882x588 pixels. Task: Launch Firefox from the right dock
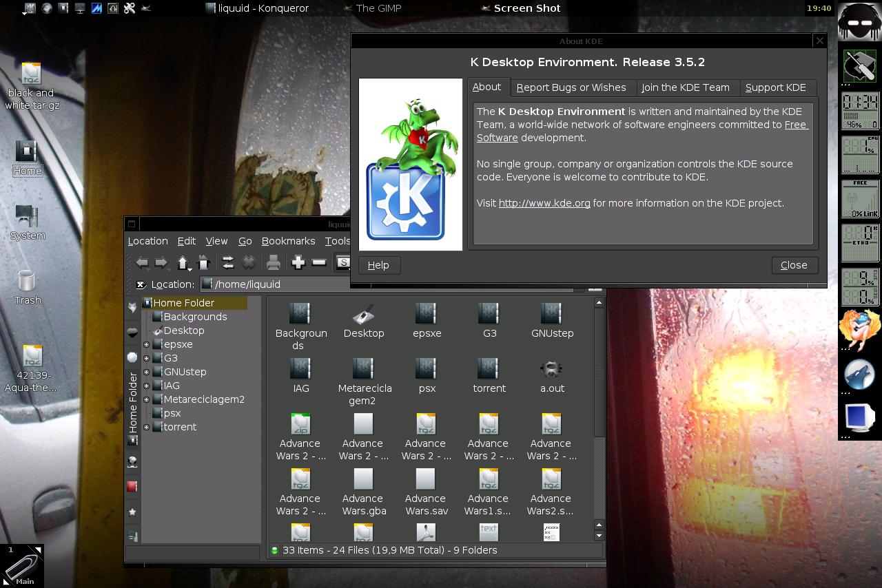click(859, 328)
